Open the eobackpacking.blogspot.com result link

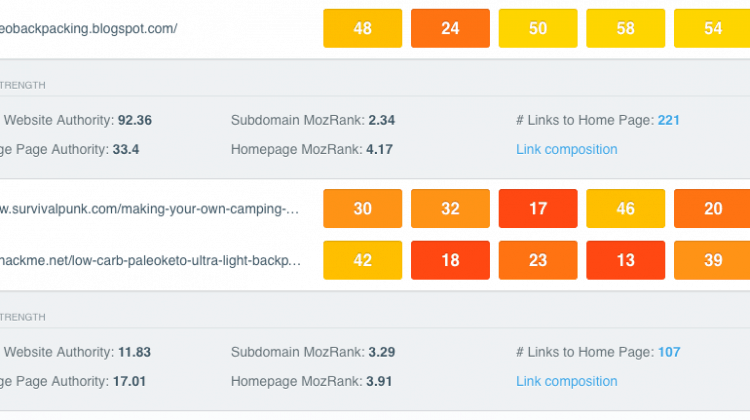(x=88, y=29)
